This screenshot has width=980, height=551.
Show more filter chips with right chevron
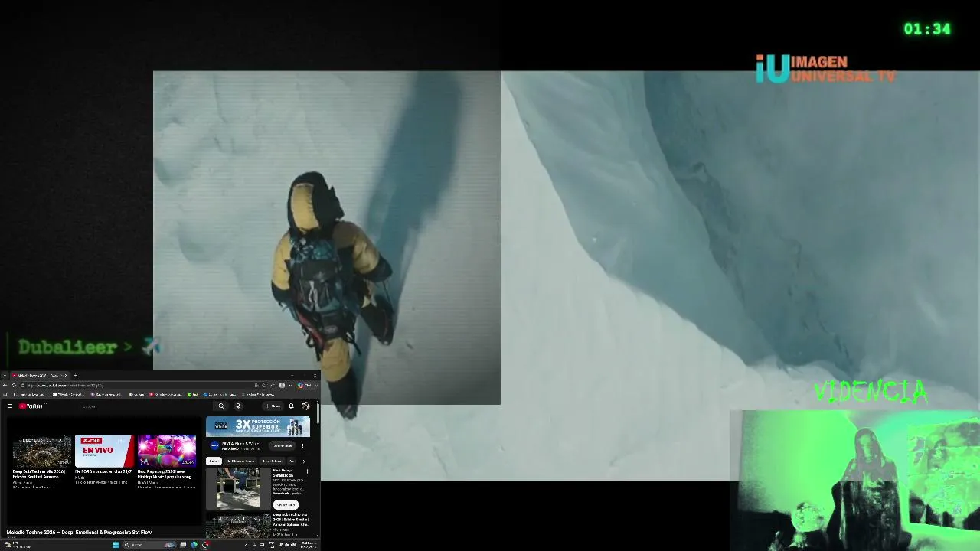[304, 461]
